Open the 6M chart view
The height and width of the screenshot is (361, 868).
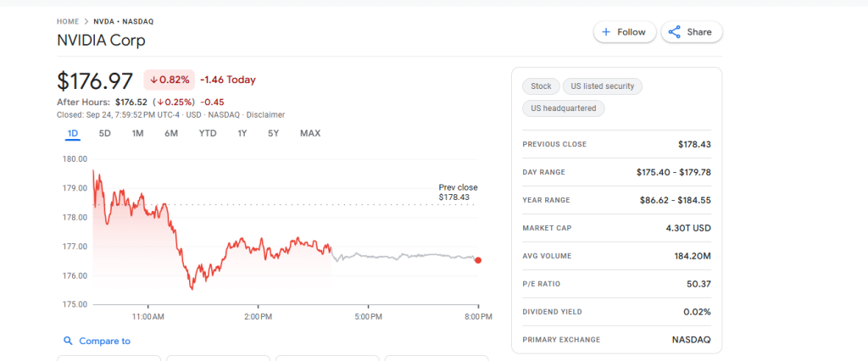tap(171, 133)
